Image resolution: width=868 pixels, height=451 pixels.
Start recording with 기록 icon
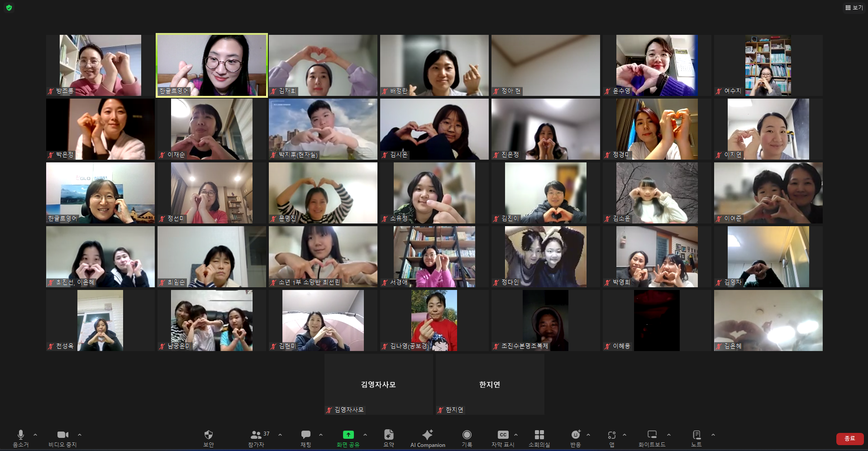467,437
